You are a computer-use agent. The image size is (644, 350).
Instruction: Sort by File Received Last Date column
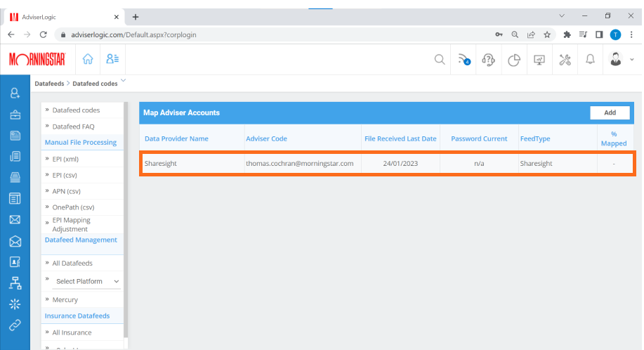(400, 138)
